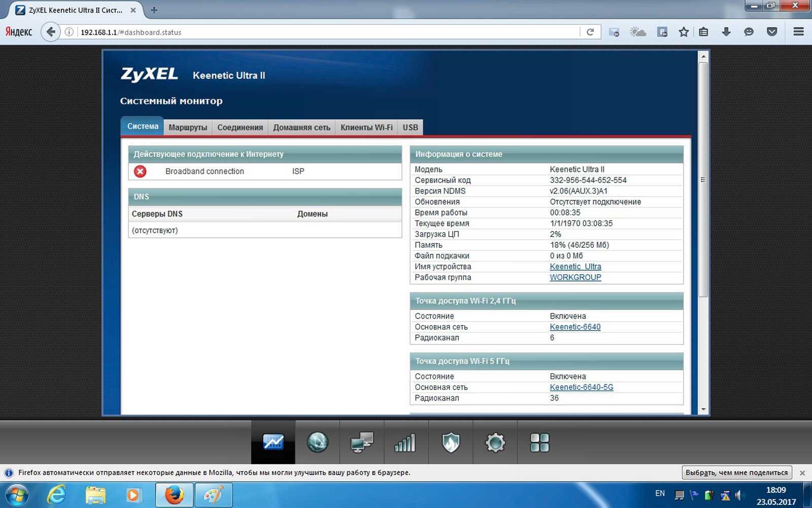Image resolution: width=812 pixels, height=508 pixels.
Task: Click the memory value 18% (46/256 Мб)
Action: (580, 245)
